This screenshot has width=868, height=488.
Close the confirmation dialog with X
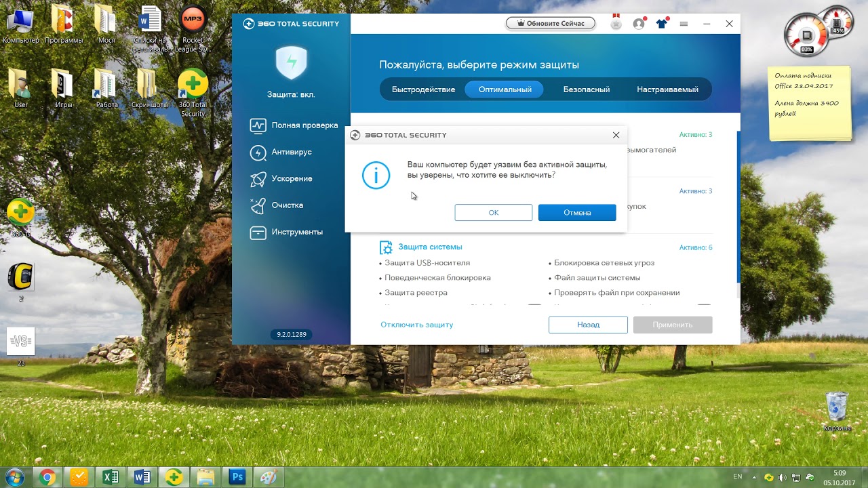(x=616, y=135)
